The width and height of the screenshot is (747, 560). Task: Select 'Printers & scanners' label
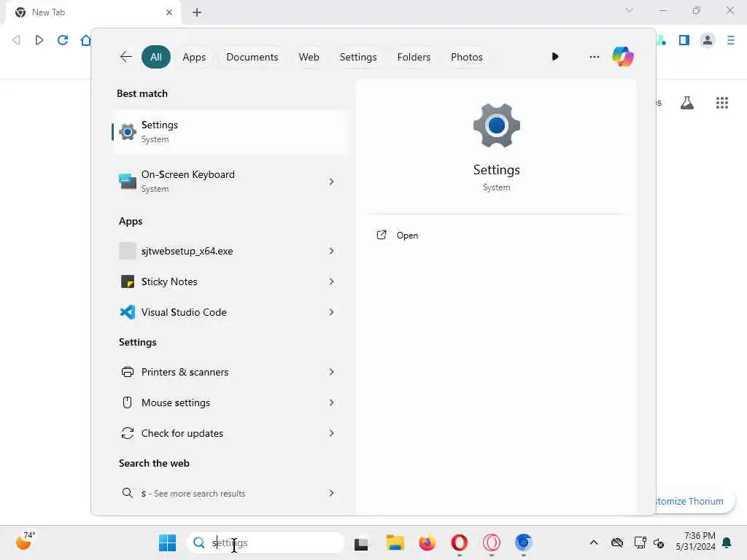[x=185, y=372]
